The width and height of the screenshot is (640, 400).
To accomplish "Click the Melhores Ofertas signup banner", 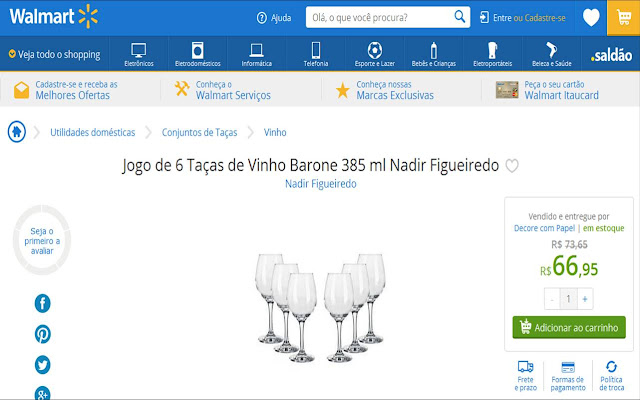I will point(66,90).
